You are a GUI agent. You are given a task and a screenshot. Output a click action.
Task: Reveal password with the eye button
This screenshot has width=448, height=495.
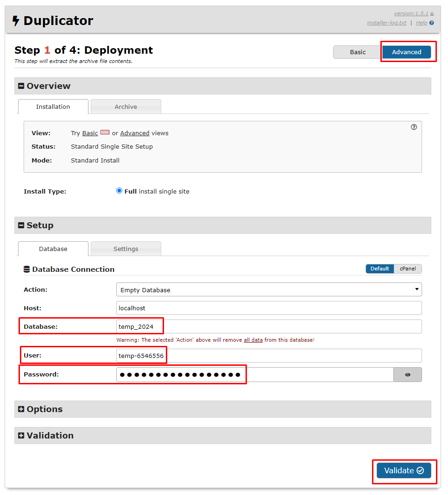click(408, 375)
